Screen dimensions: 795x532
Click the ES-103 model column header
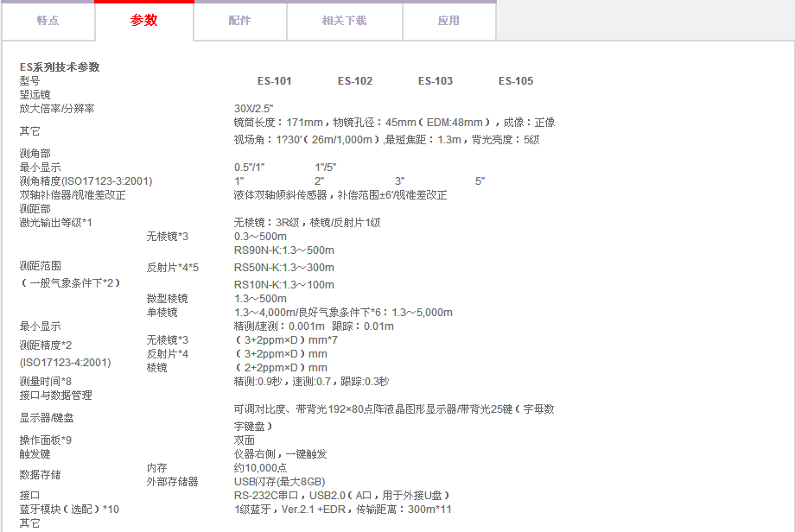pos(436,81)
